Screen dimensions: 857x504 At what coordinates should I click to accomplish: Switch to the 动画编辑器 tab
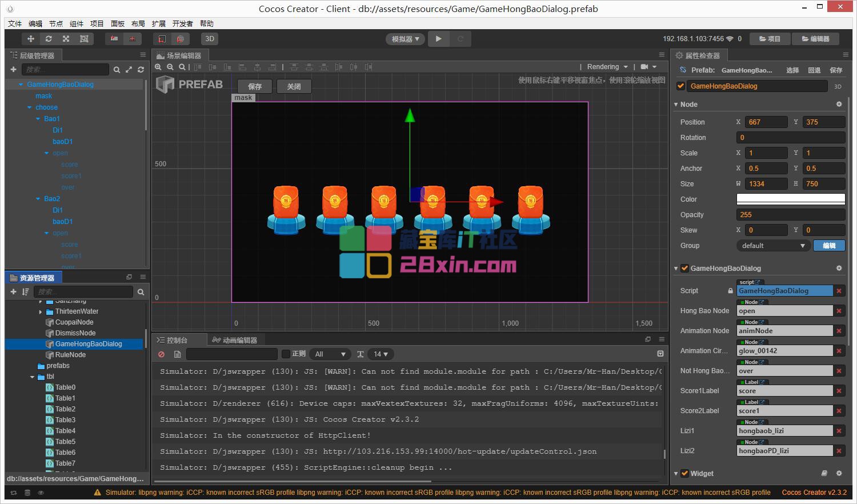click(x=235, y=340)
